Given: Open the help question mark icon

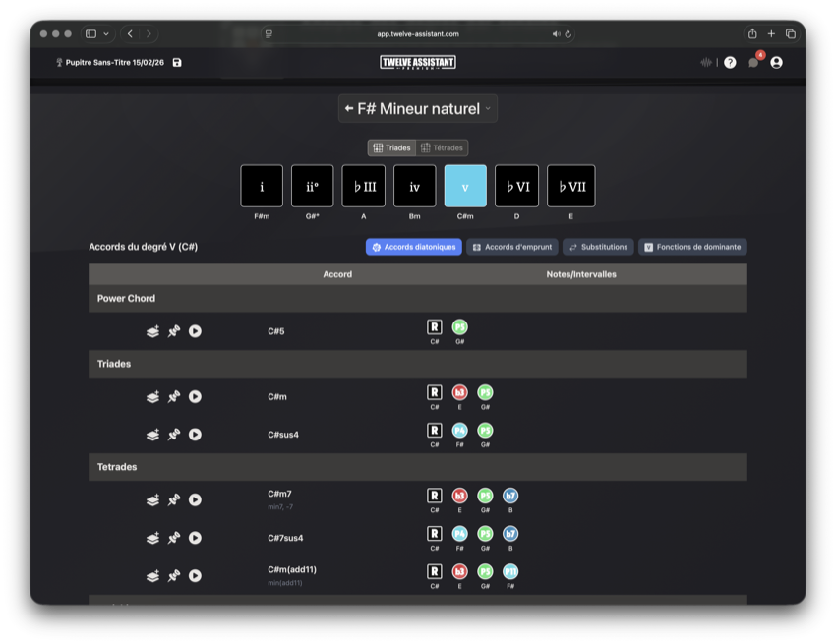Looking at the screenshot, I should point(730,63).
